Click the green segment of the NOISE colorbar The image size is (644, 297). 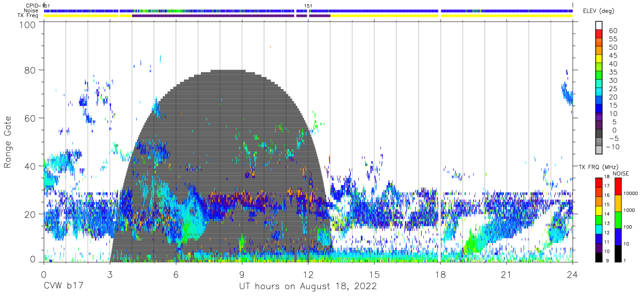[x=618, y=220]
